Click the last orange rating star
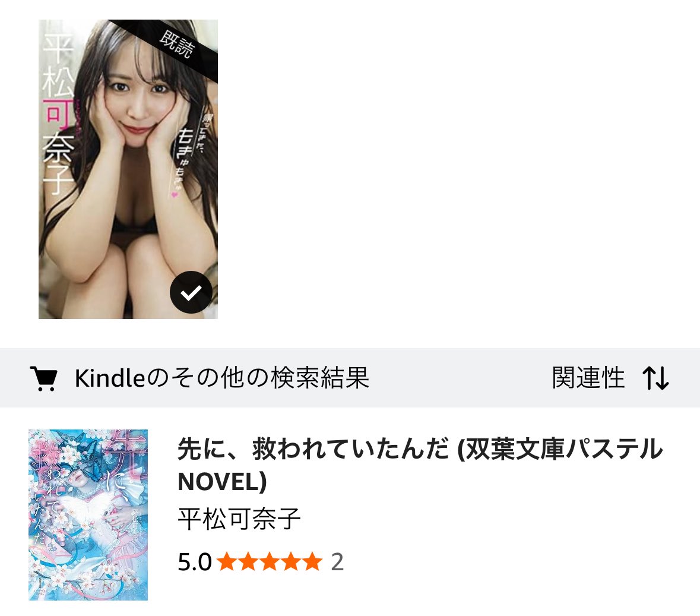This screenshot has height=616, width=700. pyautogui.click(x=312, y=561)
